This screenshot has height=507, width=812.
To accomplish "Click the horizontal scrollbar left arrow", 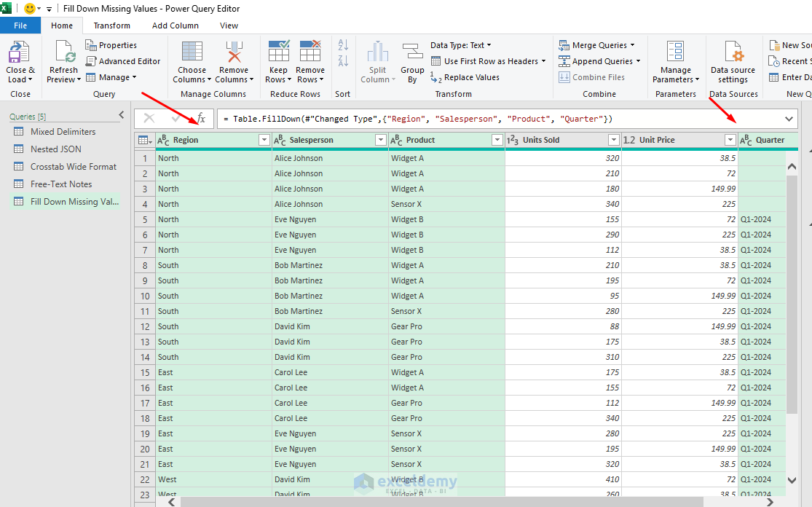I will coord(172,501).
